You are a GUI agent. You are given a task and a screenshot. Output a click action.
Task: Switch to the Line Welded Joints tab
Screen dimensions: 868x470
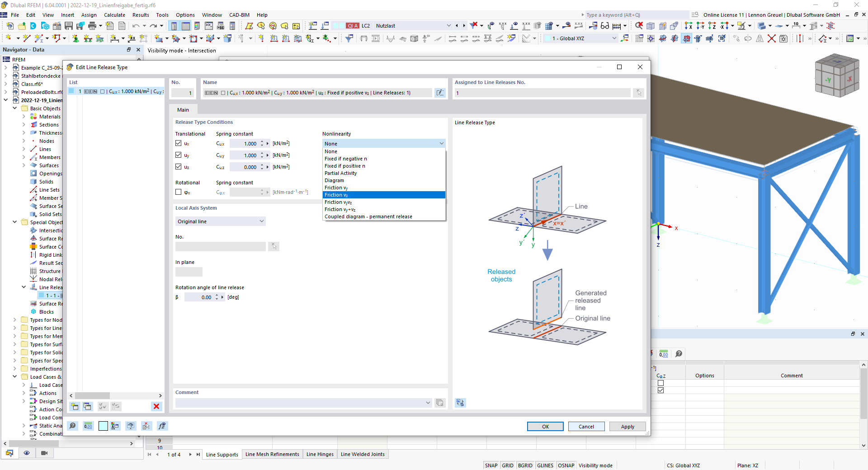point(363,455)
